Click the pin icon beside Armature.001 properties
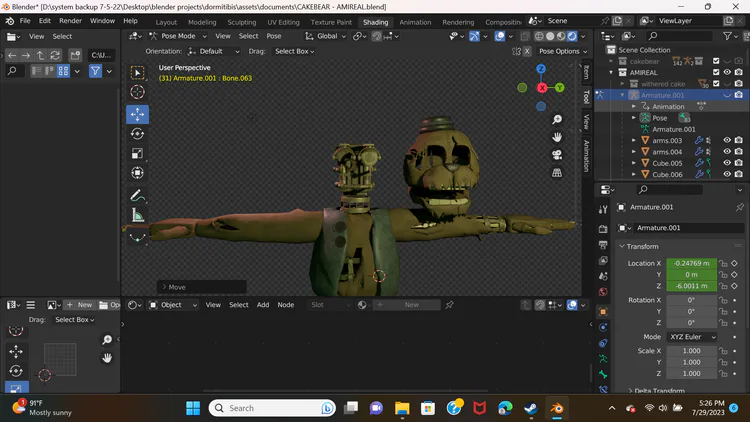 point(739,207)
